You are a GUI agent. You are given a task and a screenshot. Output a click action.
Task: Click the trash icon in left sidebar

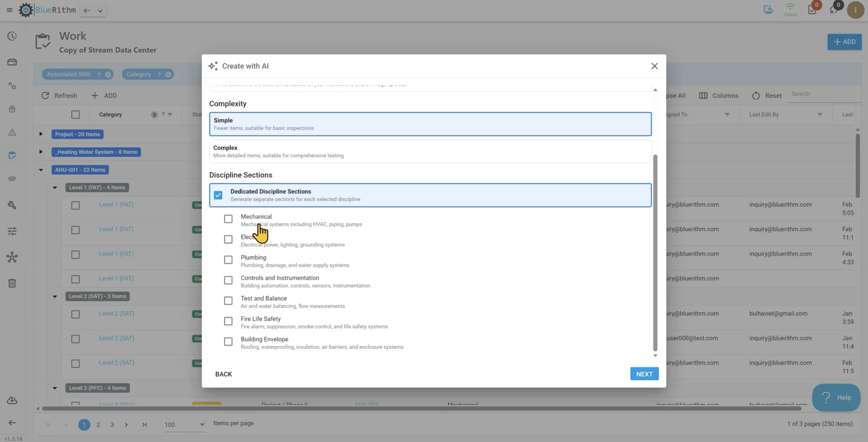pos(12,283)
